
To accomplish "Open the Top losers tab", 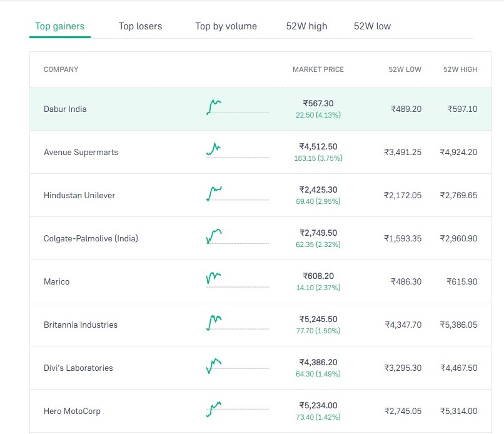I will [140, 26].
